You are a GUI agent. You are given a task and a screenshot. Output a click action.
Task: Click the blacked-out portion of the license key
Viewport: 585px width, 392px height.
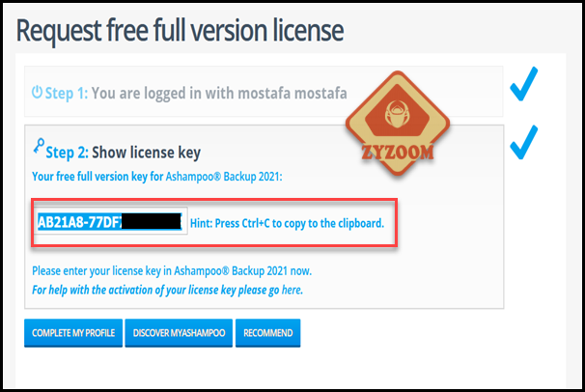(x=152, y=221)
